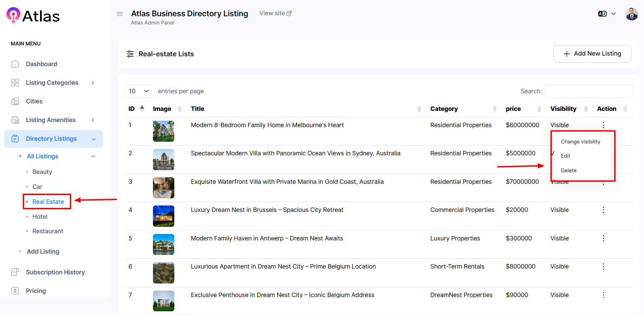Open the View site link
Screen dimensions: 644x315
tap(275, 13)
